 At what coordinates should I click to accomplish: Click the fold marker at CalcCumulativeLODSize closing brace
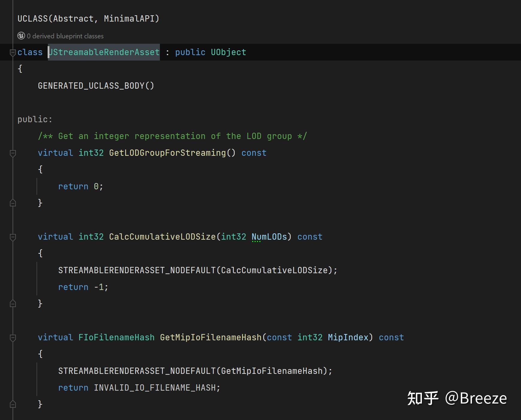(x=12, y=303)
